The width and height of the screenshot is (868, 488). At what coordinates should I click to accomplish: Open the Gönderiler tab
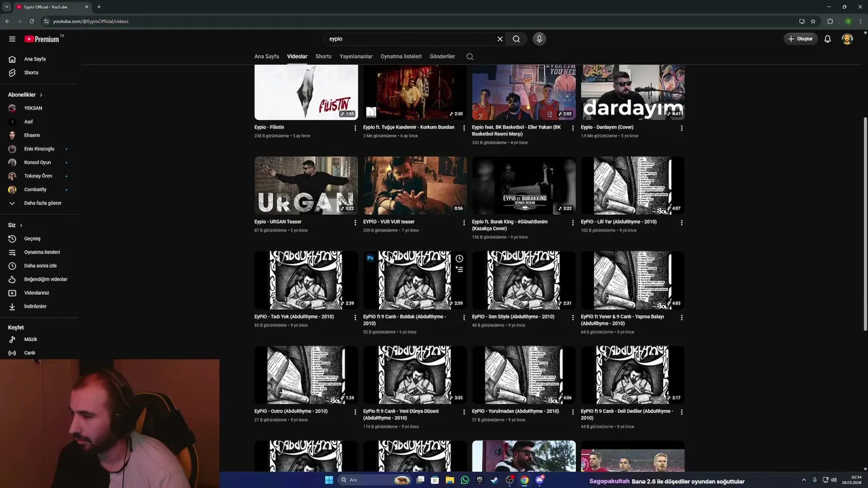tap(442, 56)
